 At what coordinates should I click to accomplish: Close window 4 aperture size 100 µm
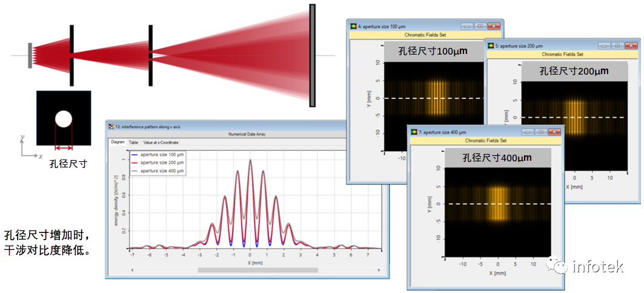[x=494, y=26]
